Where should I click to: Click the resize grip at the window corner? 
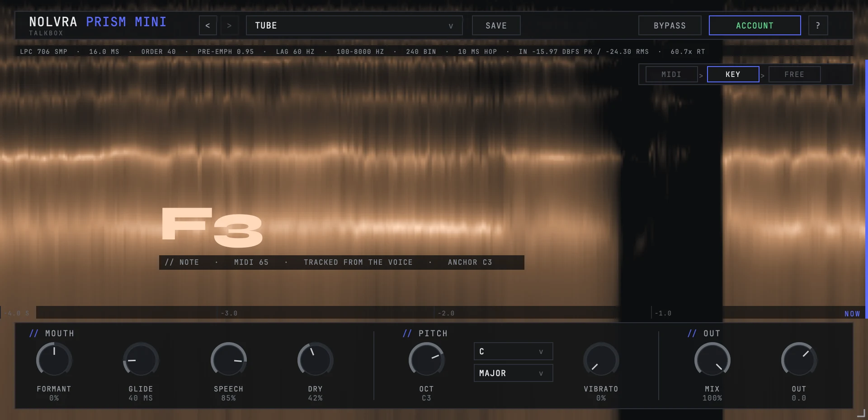[861, 413]
